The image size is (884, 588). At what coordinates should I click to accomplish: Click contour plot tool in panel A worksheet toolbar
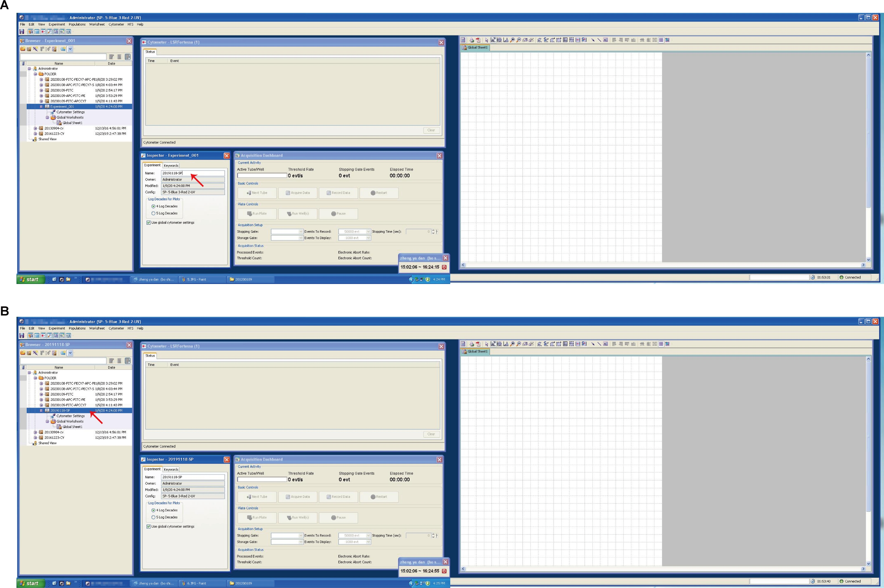point(499,40)
